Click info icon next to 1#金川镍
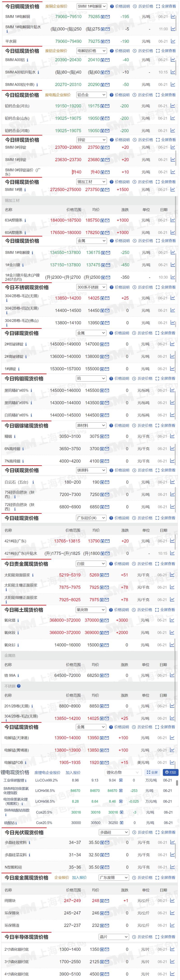180x980 pixels. tap(23, 265)
